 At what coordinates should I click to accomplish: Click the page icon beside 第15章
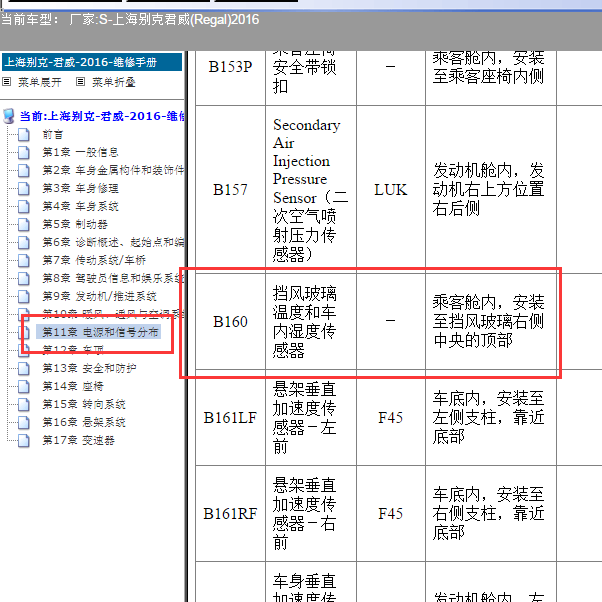tap(24, 404)
